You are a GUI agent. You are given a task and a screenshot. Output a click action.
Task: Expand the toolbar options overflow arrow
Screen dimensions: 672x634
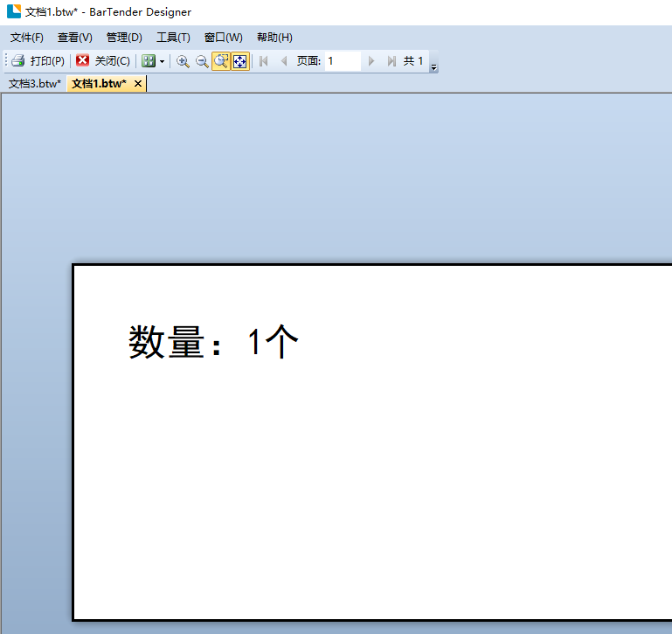tap(434, 67)
